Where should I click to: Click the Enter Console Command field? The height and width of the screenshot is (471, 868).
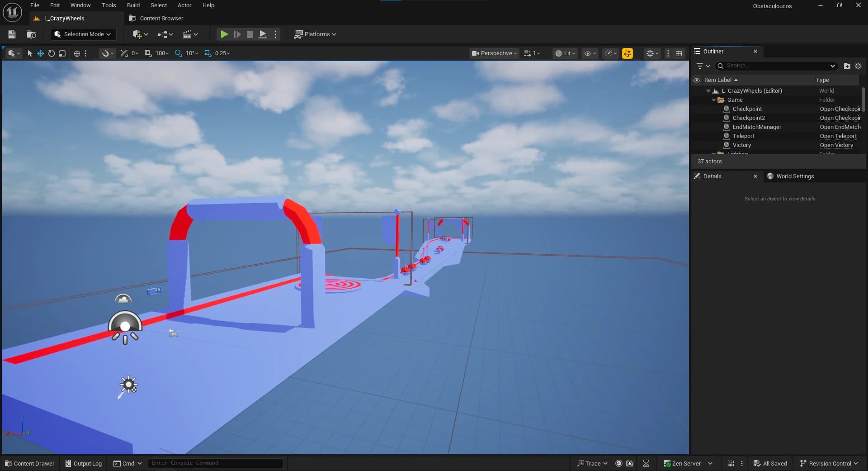pyautogui.click(x=215, y=463)
